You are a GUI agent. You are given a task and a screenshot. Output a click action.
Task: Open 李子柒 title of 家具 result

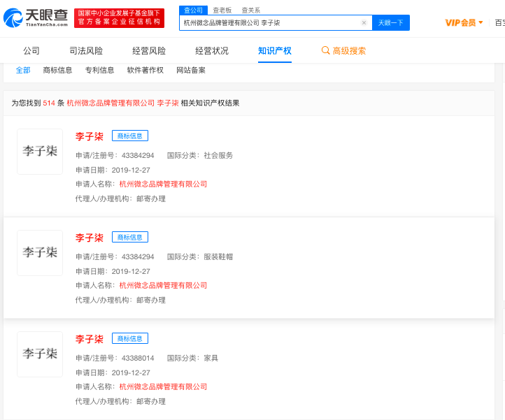pos(90,339)
